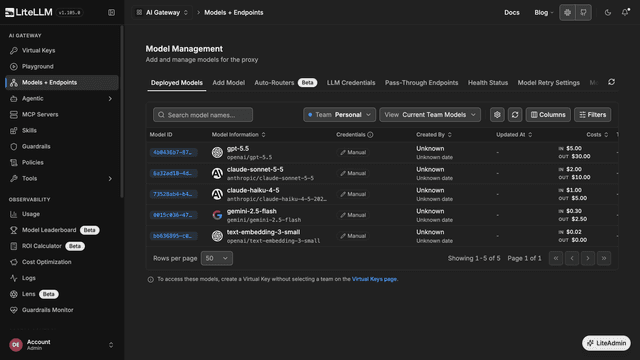
Task: Focus the Search model names field
Action: pyautogui.click(x=203, y=115)
